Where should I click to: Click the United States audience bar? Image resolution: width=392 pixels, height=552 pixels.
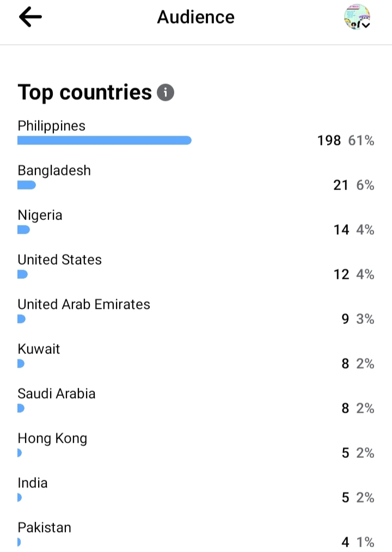pyautogui.click(x=22, y=274)
